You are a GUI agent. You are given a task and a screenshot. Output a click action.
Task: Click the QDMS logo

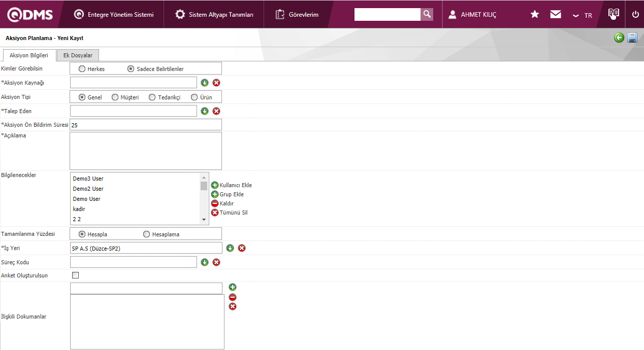[x=30, y=14]
